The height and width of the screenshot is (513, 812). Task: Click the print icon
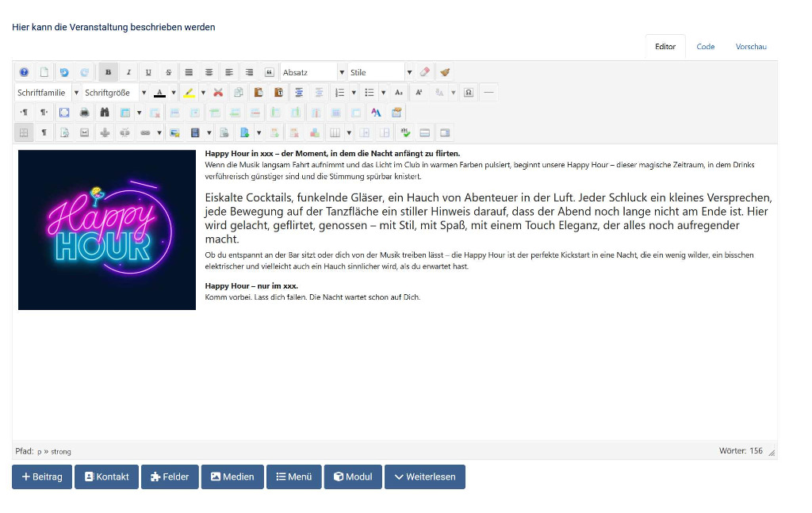[84, 113]
